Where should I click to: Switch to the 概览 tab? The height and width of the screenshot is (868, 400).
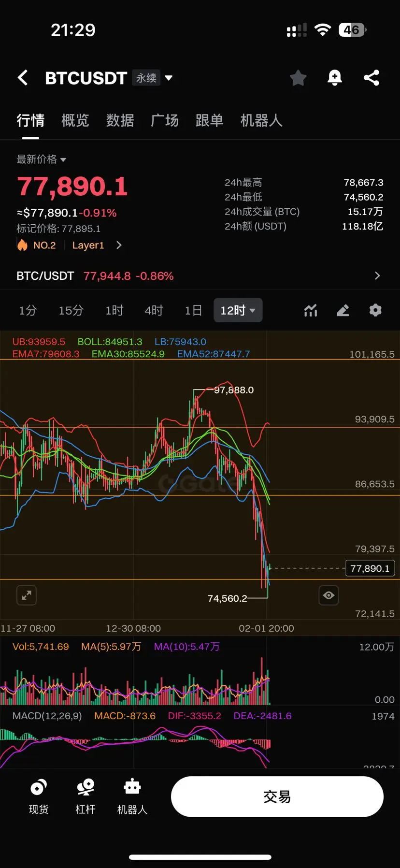75,120
